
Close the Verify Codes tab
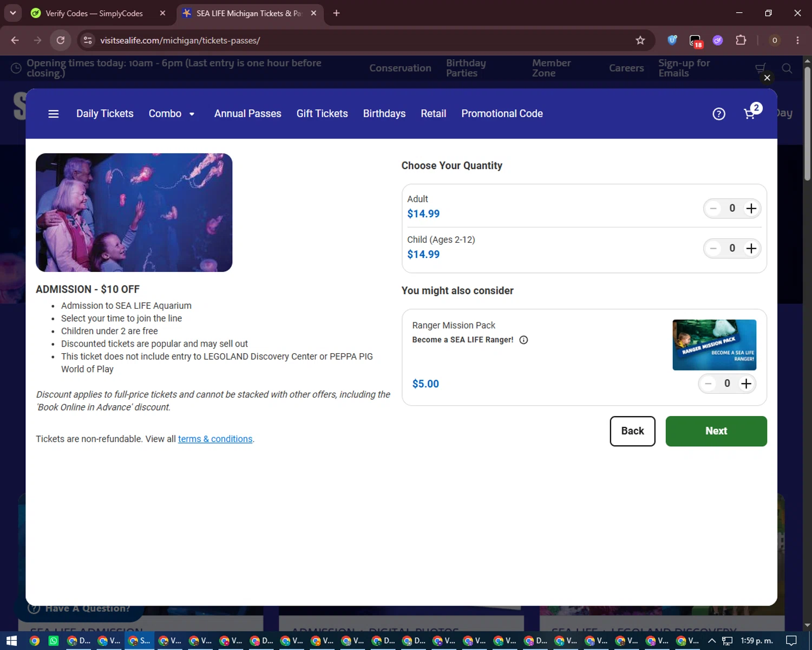coord(162,13)
